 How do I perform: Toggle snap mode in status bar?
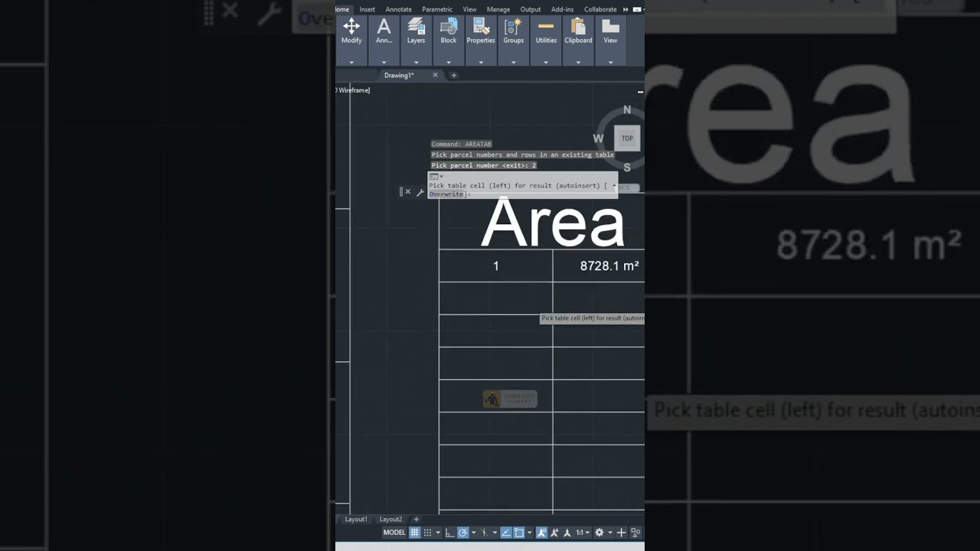click(x=427, y=533)
